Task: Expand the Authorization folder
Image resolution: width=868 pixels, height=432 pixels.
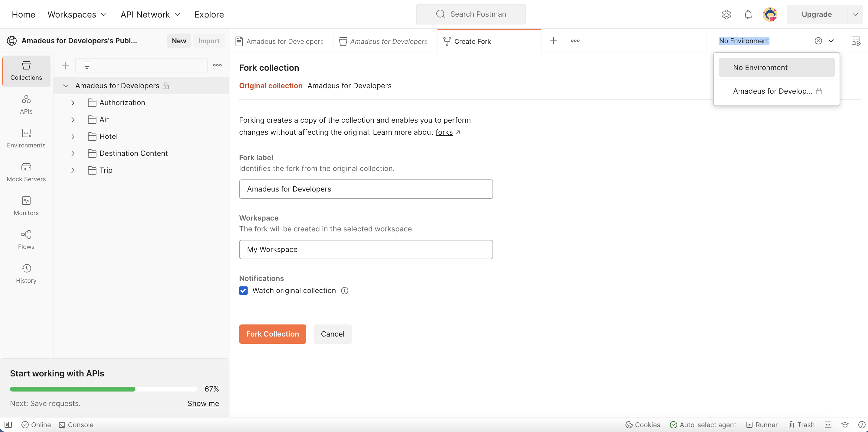Action: pyautogui.click(x=73, y=103)
